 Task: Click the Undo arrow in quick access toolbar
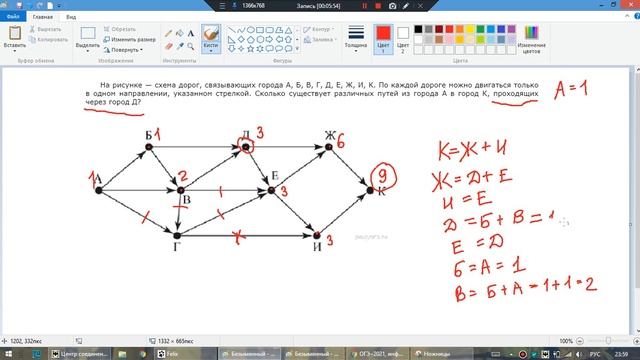point(29,5)
